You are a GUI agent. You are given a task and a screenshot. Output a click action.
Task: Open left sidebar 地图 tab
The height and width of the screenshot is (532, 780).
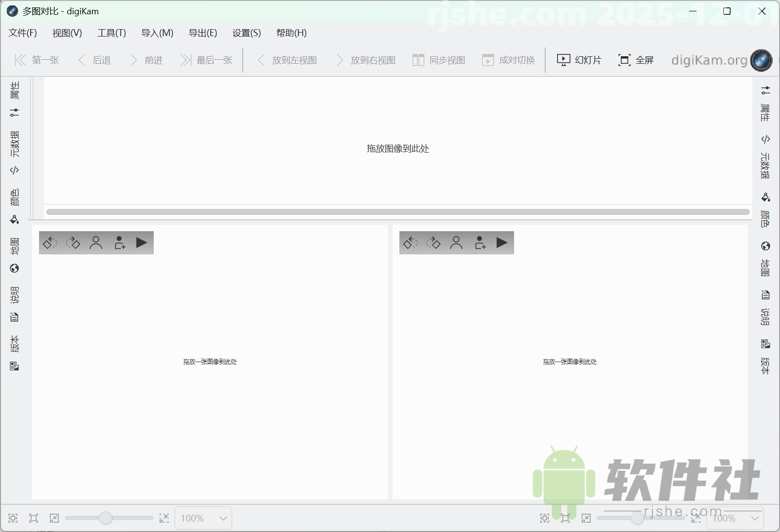pos(15,255)
